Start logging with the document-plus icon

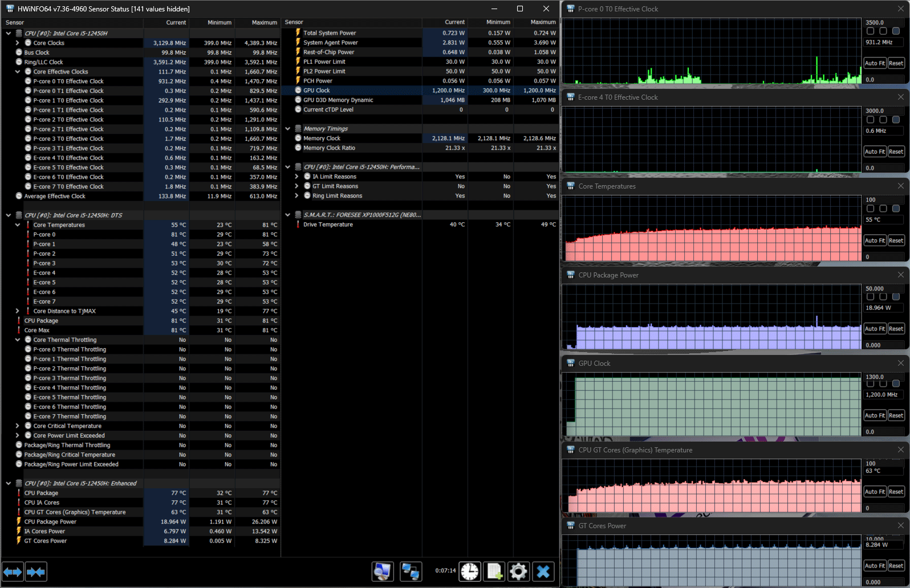pos(494,571)
